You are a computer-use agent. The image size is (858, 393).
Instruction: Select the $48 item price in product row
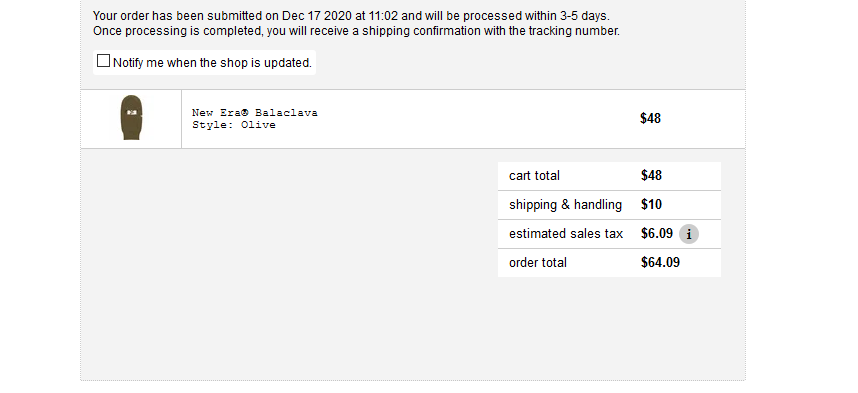(650, 119)
